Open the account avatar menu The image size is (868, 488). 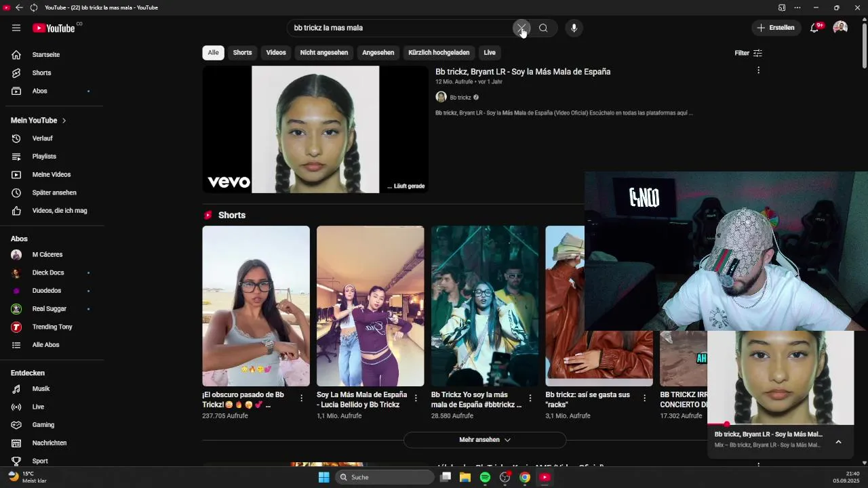pyautogui.click(x=840, y=28)
